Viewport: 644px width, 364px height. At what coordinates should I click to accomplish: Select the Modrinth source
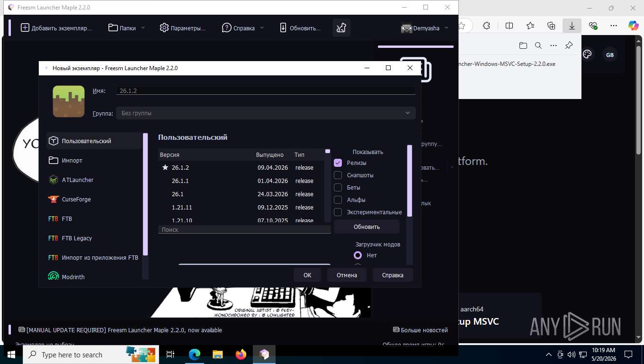(94, 277)
